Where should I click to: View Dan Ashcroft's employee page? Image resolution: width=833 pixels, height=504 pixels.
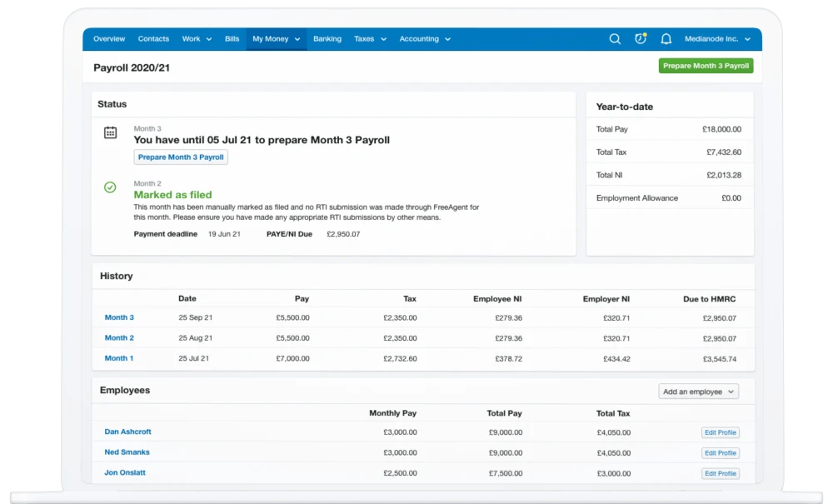click(x=127, y=432)
